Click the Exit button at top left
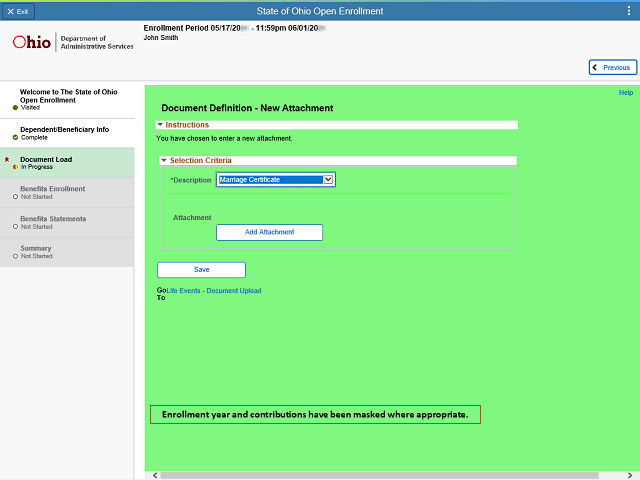Viewport: 640px width, 480px height. tap(18, 10)
